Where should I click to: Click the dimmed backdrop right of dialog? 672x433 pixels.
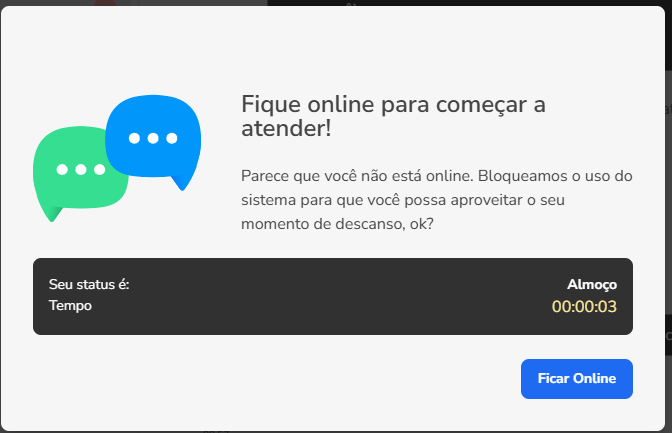pos(669,214)
